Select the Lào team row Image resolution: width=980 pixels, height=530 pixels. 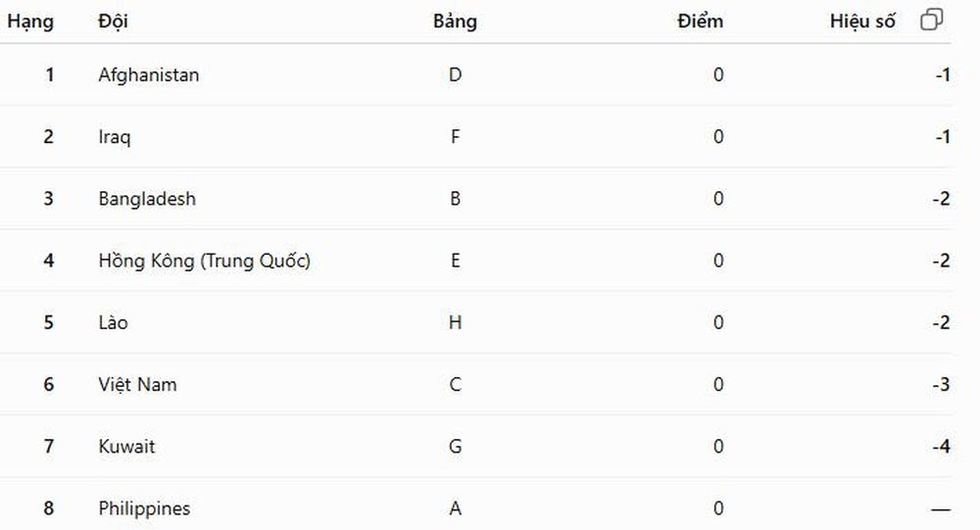coord(475,322)
